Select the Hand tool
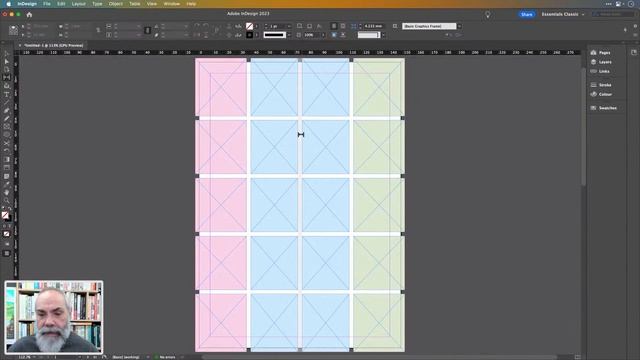This screenshot has height=360, width=640. [7, 192]
